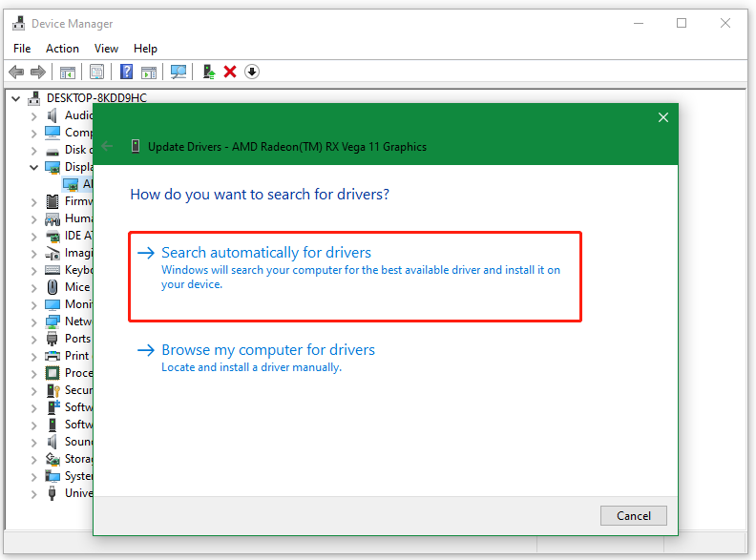Image resolution: width=756 pixels, height=560 pixels.
Task: Expand the System devices chevron
Action: [x=33, y=477]
